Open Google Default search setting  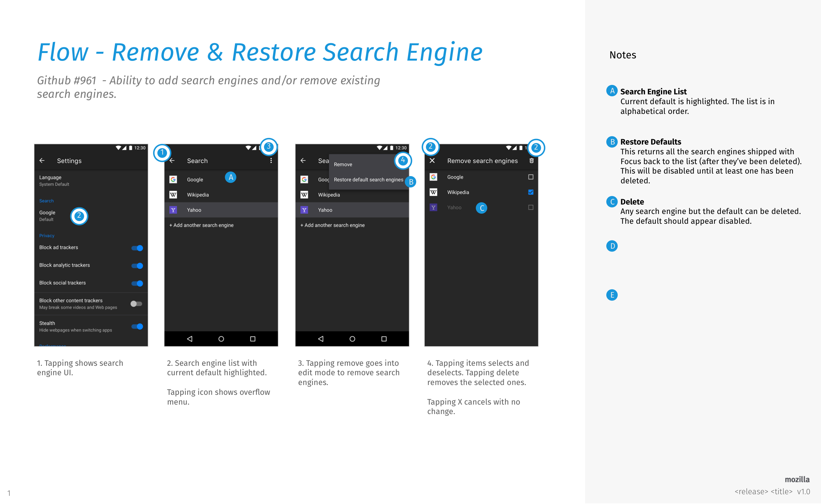point(91,216)
